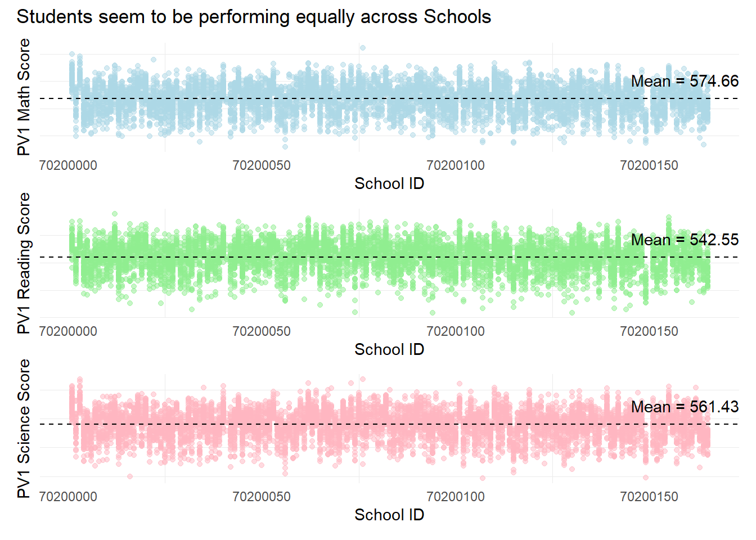The image size is (756, 540).
Task: Select the "Mean = 574.66" annotation
Action: [x=685, y=82]
